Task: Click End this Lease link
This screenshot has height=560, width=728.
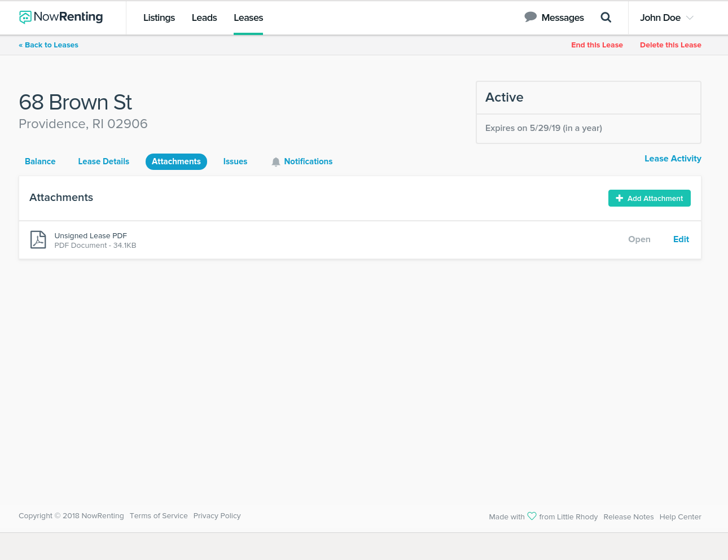Action: pos(597,45)
